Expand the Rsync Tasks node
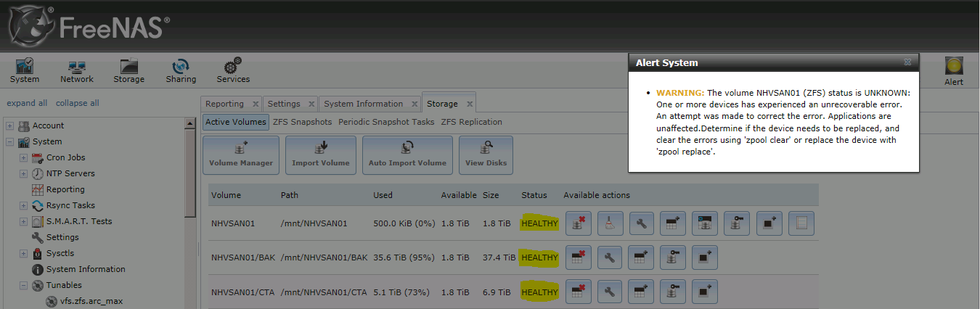980x309 pixels. click(24, 206)
